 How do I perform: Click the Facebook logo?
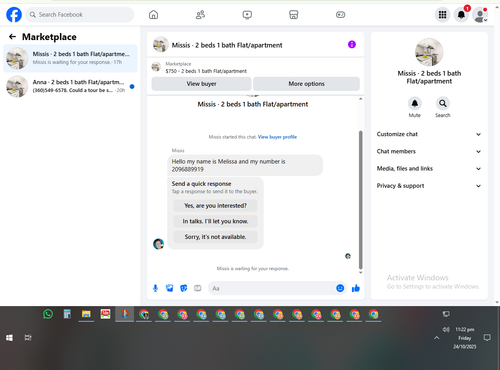point(14,15)
